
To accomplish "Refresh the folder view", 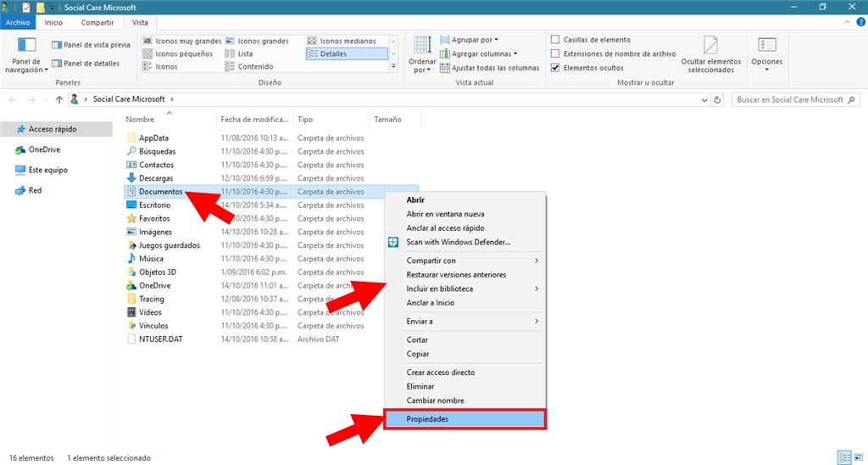I will pos(718,100).
